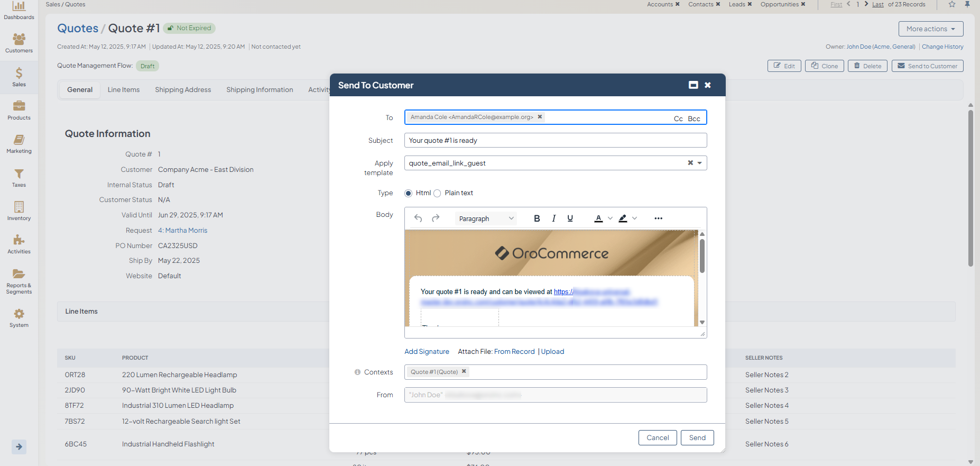Expand the sidebar with the arrow toggle
980x466 pixels.
(x=19, y=446)
